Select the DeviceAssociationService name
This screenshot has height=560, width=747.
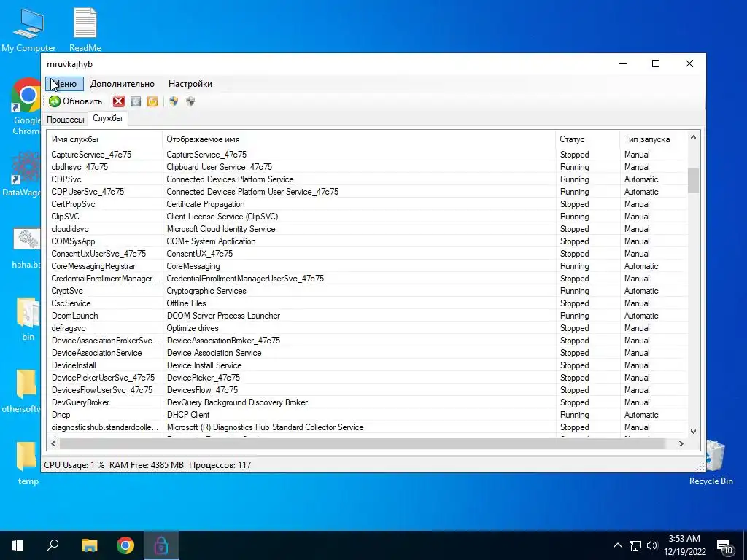[x=97, y=352]
